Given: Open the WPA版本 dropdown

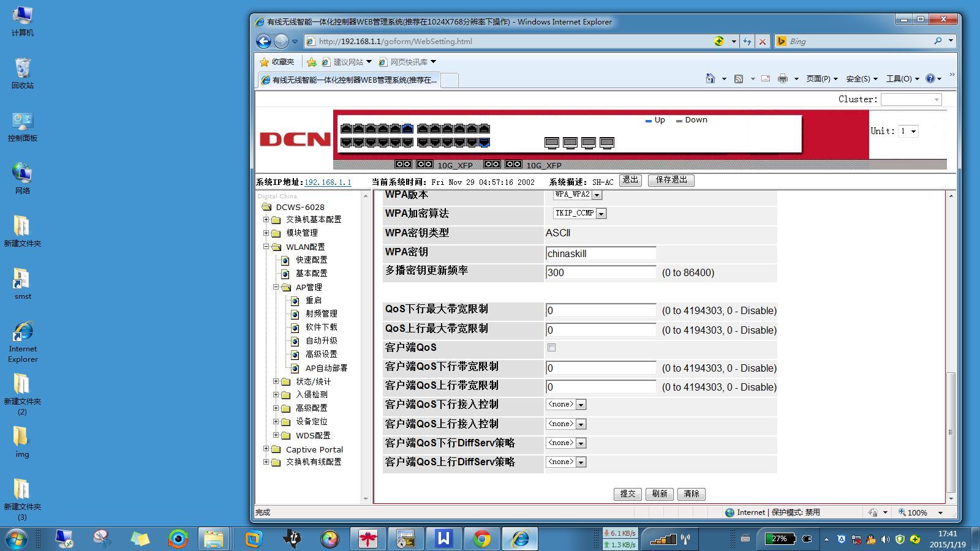Looking at the screenshot, I should pos(578,195).
